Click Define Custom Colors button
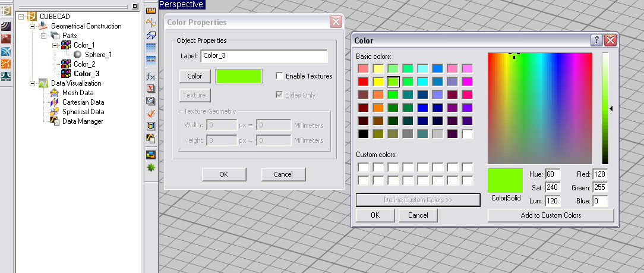Image resolution: width=644 pixels, height=273 pixels. coord(418,200)
